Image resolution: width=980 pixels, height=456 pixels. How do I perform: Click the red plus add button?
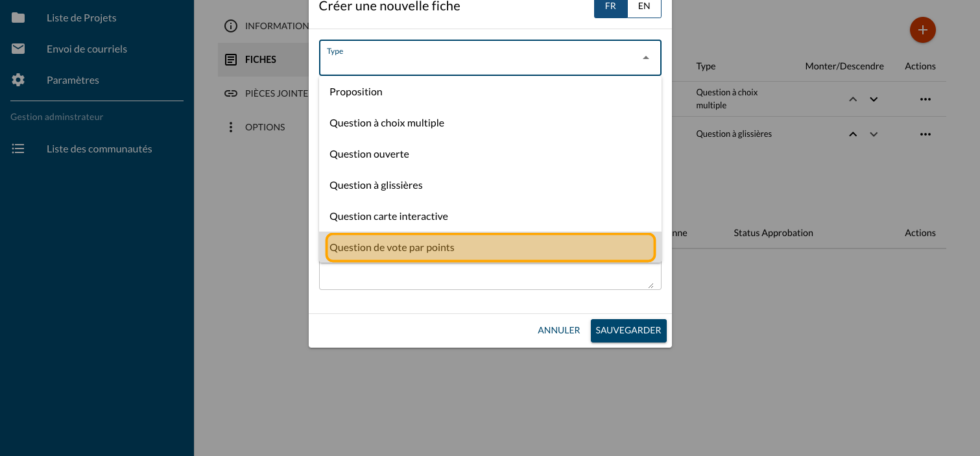(922, 30)
